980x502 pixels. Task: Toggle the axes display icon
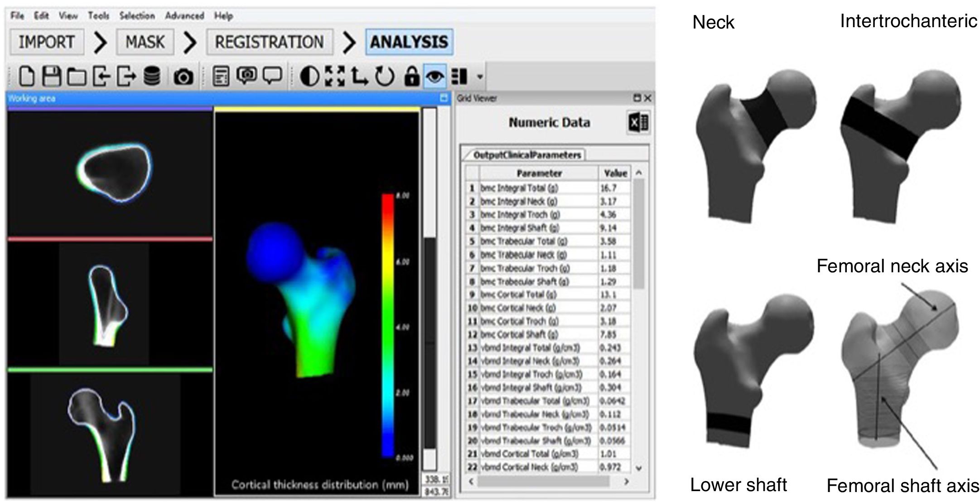pyautogui.click(x=360, y=76)
